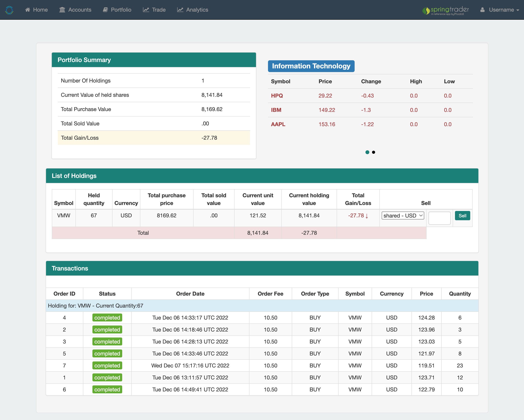Click the IBM stock symbol link
The width and height of the screenshot is (524, 420).
[276, 110]
